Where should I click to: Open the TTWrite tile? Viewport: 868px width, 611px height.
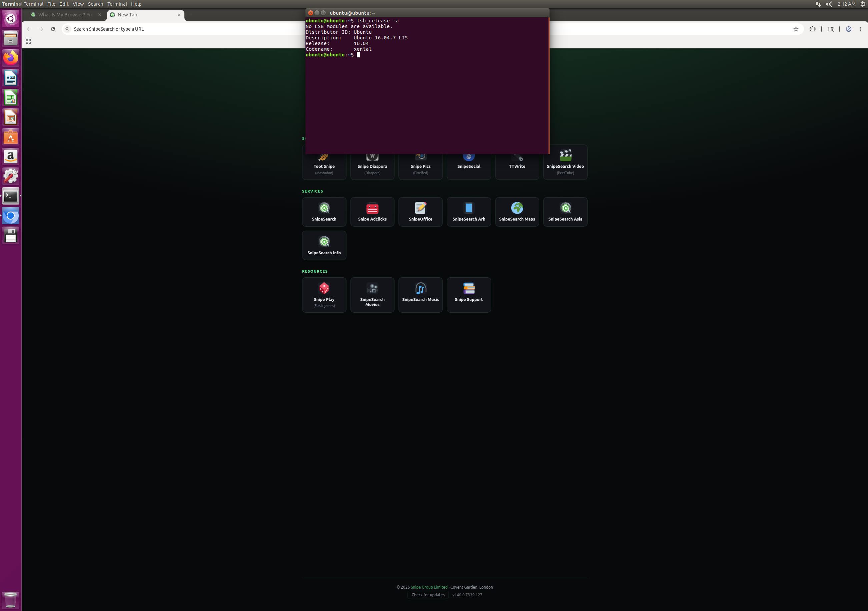pos(517,167)
